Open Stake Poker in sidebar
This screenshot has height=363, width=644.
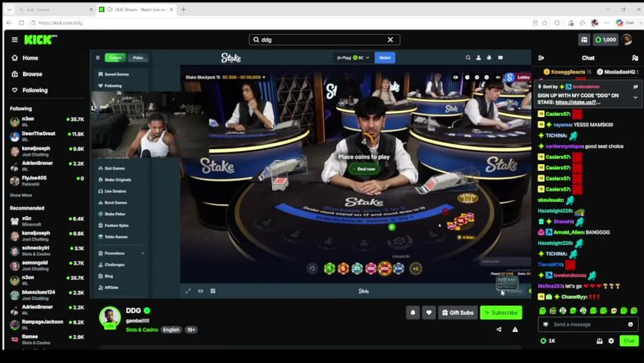(x=115, y=214)
